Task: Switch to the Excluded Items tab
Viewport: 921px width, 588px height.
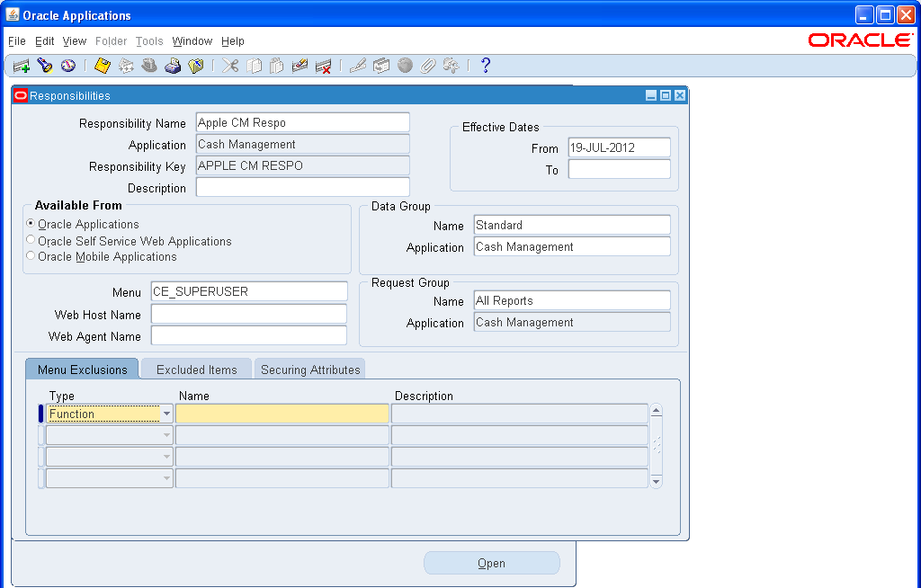Action: 196,369
